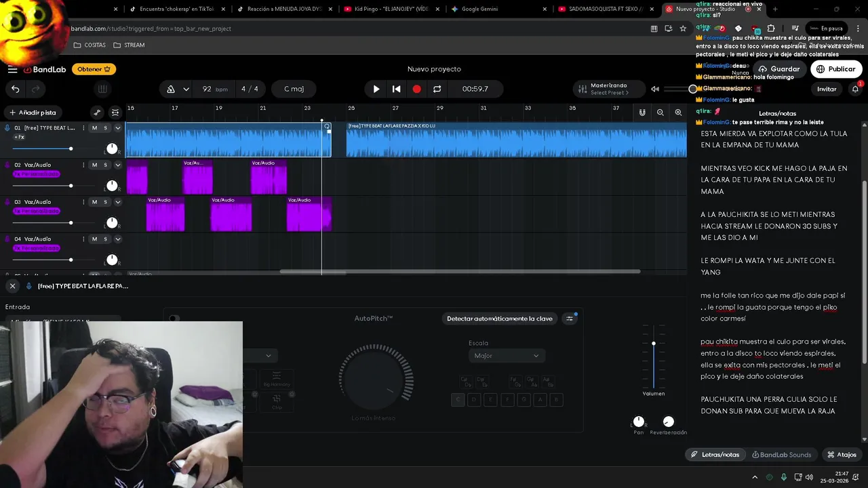Select second TYPE BEAT audio region
Screen dimensions: 868x488
[x=516, y=140]
